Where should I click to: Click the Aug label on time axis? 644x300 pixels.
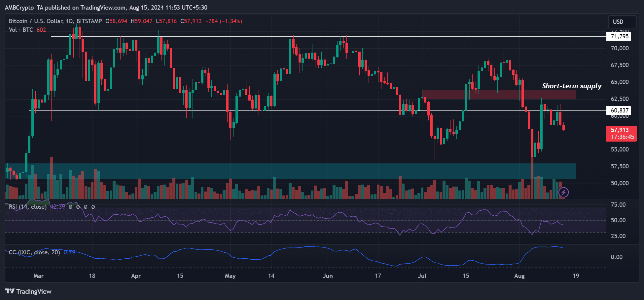pos(519,276)
